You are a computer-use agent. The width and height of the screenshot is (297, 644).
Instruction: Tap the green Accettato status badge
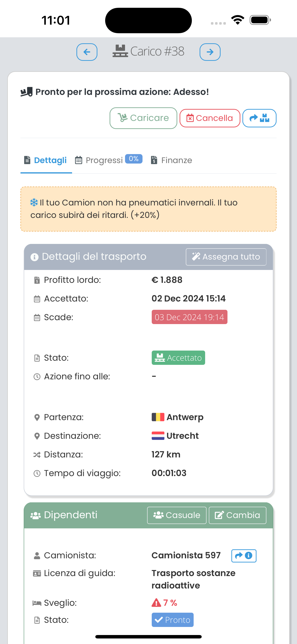pyautogui.click(x=178, y=358)
